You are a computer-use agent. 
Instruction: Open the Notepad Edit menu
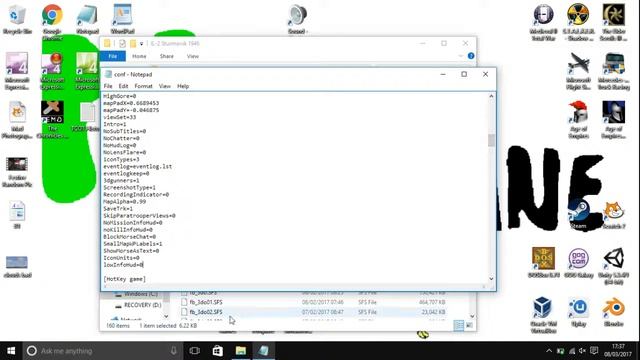(x=123, y=86)
